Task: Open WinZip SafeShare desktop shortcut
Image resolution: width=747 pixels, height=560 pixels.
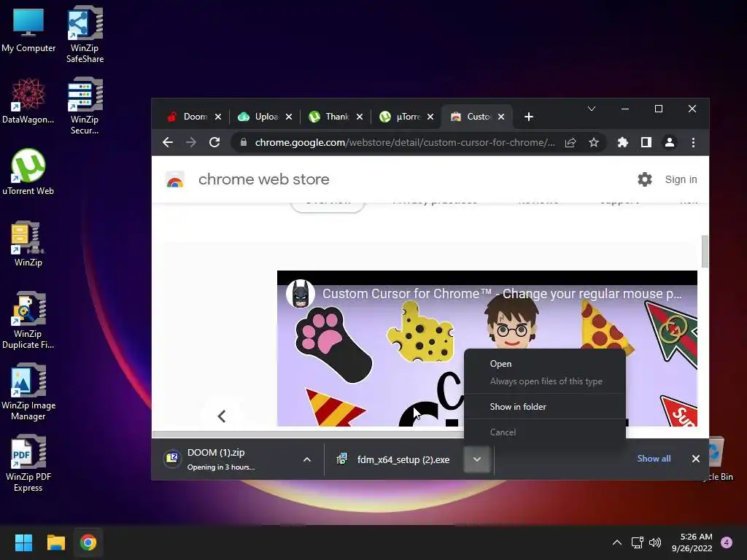Action: (x=85, y=34)
